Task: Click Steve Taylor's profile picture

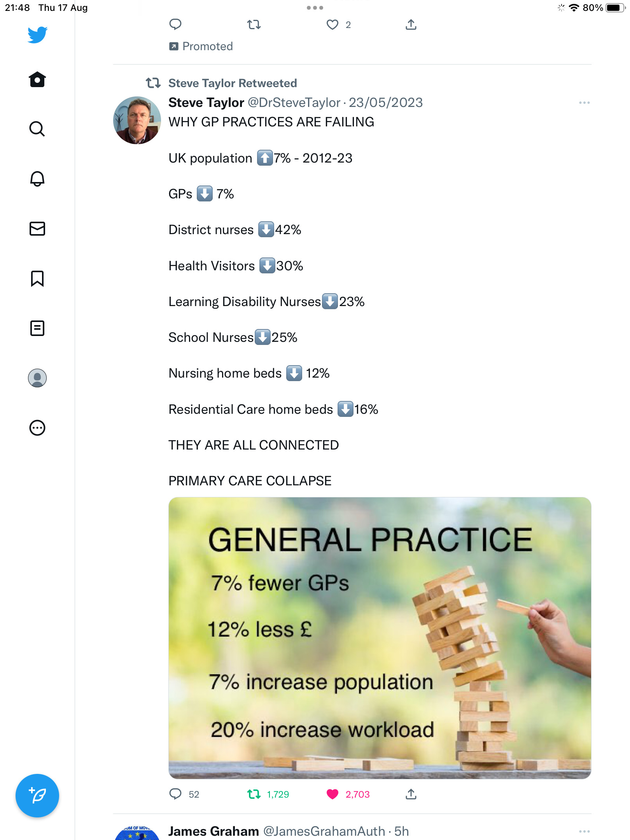Action: point(137,120)
